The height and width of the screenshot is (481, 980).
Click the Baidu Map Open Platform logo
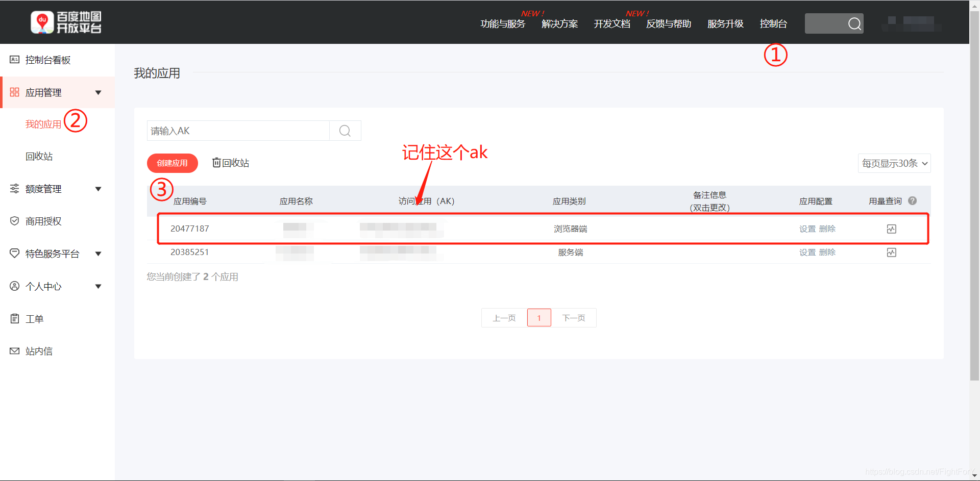(x=66, y=22)
